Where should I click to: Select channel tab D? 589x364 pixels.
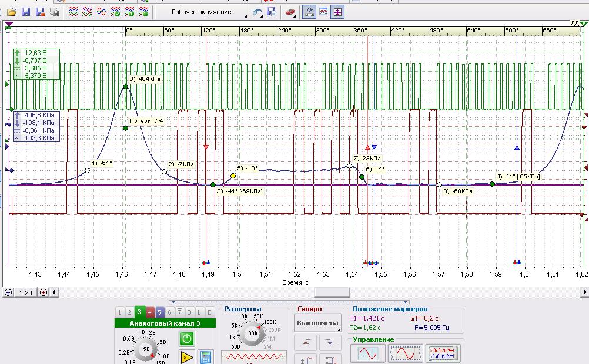click(x=189, y=312)
